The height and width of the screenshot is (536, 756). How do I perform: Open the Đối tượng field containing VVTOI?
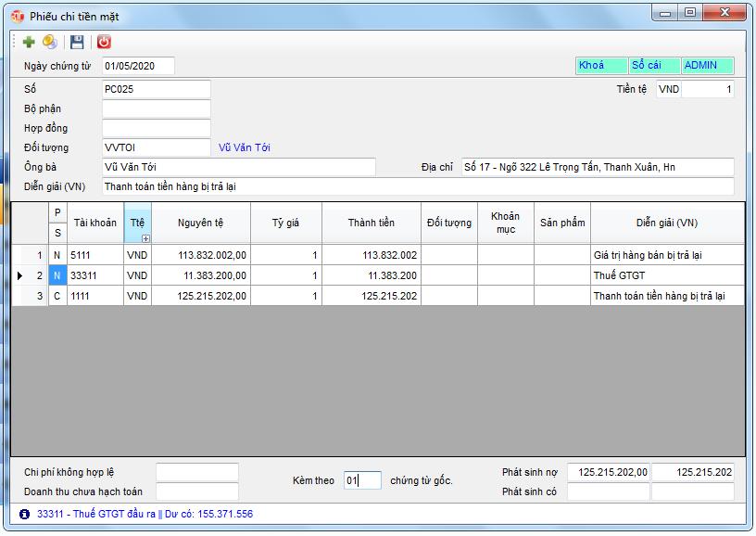(x=156, y=147)
